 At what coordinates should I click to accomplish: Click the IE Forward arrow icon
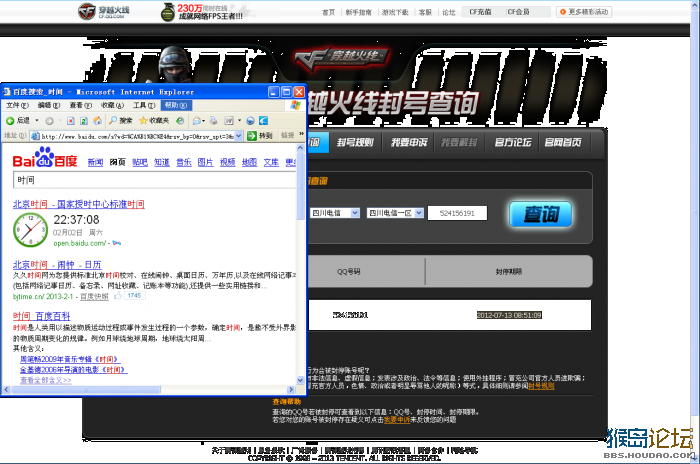[x=49, y=121]
